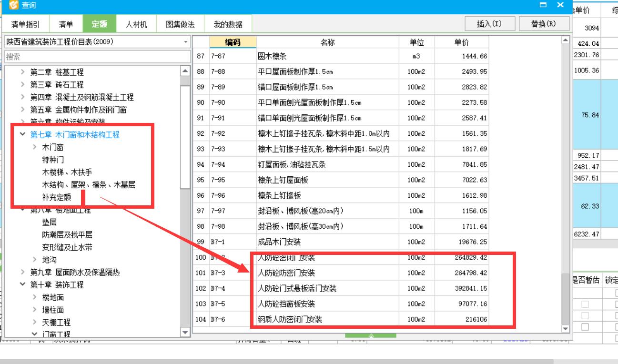Click the 单位 column header

(x=417, y=42)
